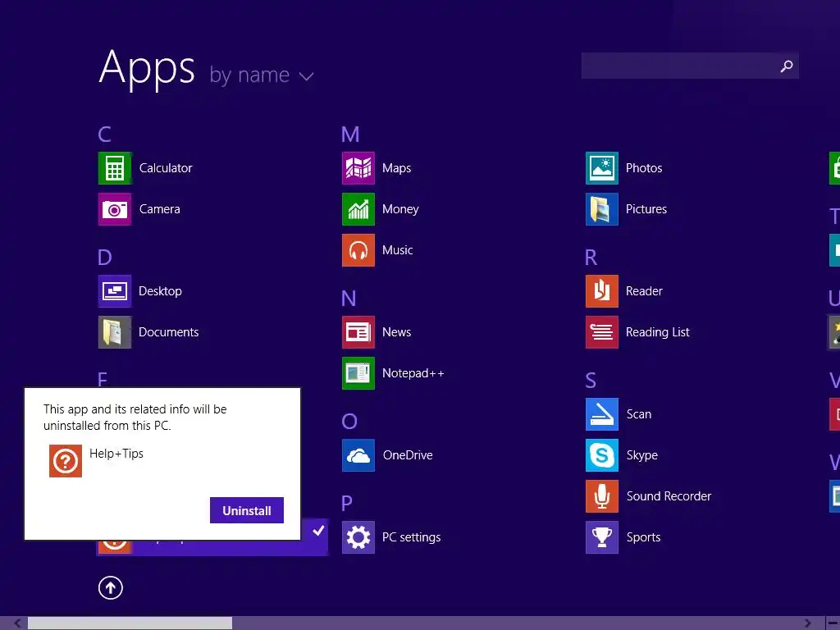Uncheck the selected Help+Tips tile checkmark
The image size is (840, 630).
point(318,531)
